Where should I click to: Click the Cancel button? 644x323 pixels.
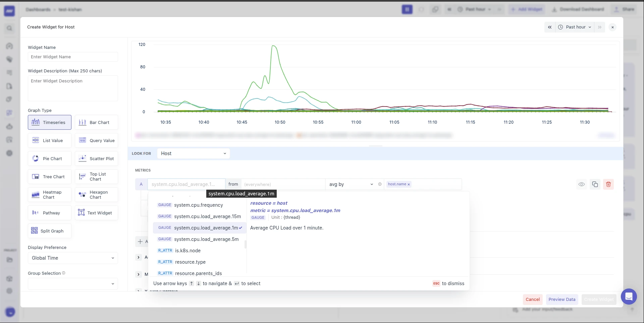pyautogui.click(x=533, y=300)
